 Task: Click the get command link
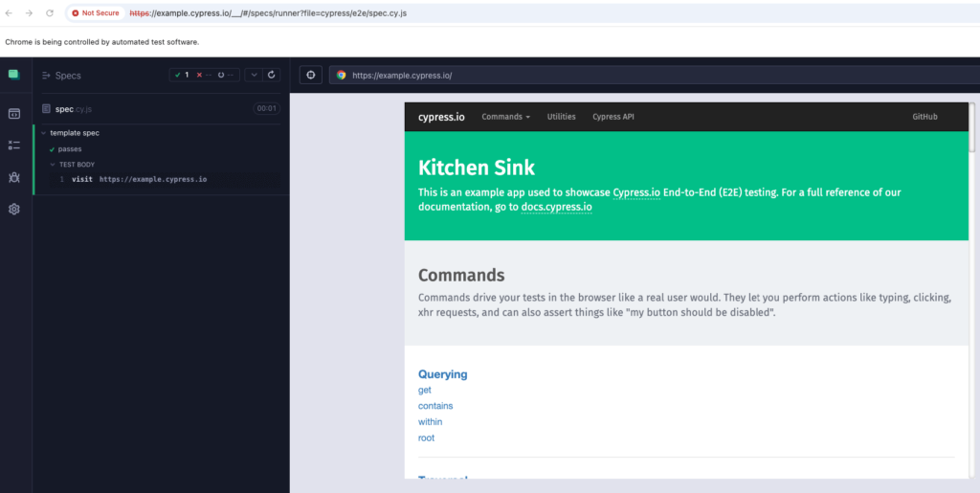point(425,390)
